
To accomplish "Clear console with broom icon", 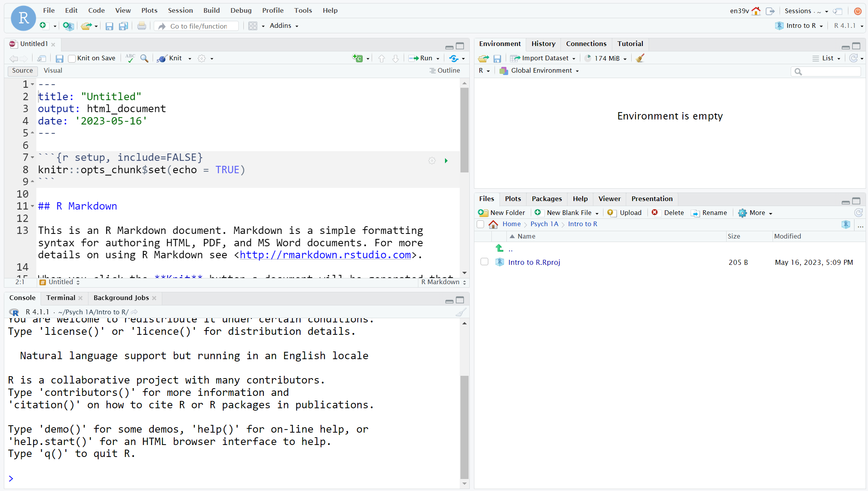I will (x=461, y=312).
